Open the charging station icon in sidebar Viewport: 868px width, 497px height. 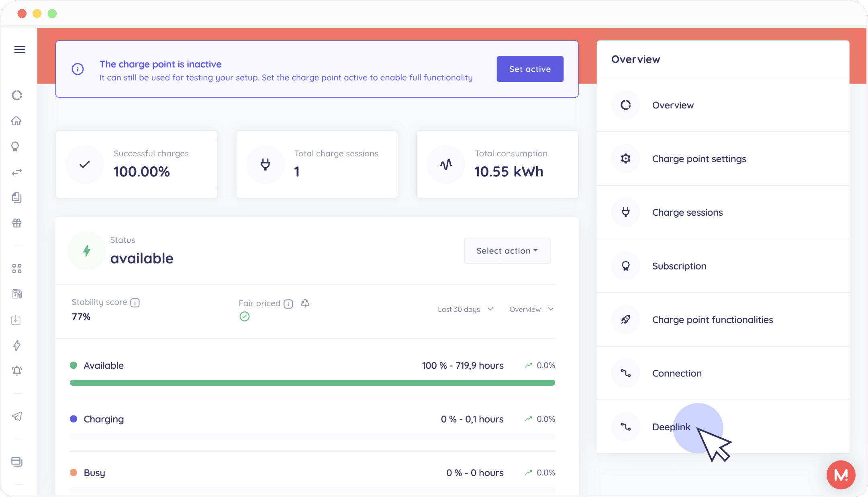point(17,294)
